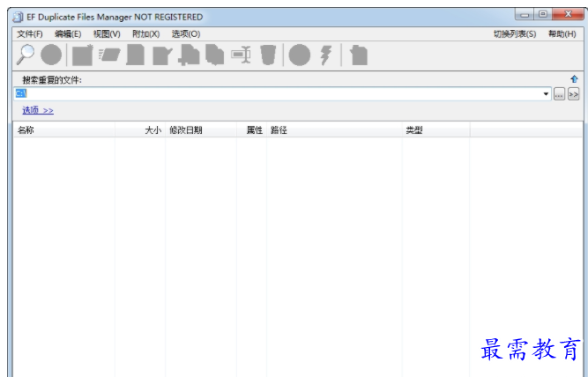
Task: Click the blue up arrow beside search label
Action: coord(574,79)
